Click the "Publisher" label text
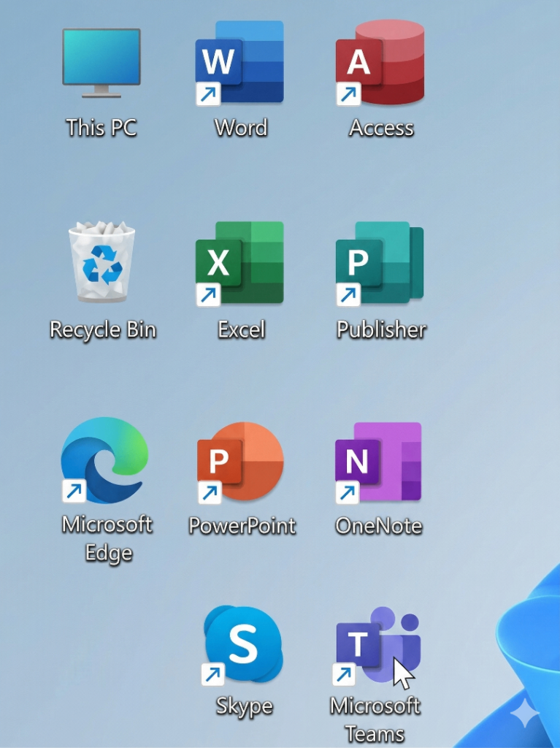Screen dimensions: 560x748 [x=381, y=329]
